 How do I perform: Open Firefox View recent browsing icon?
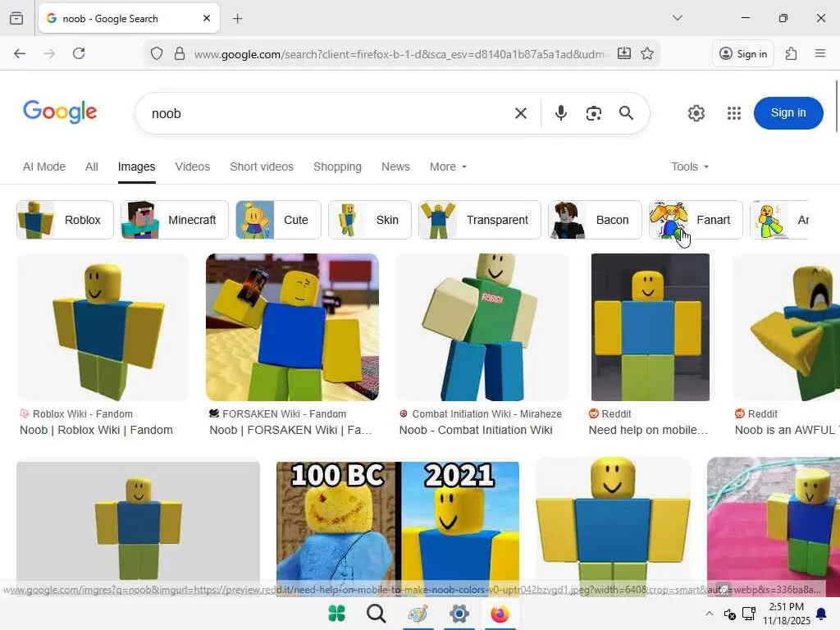[x=16, y=19]
